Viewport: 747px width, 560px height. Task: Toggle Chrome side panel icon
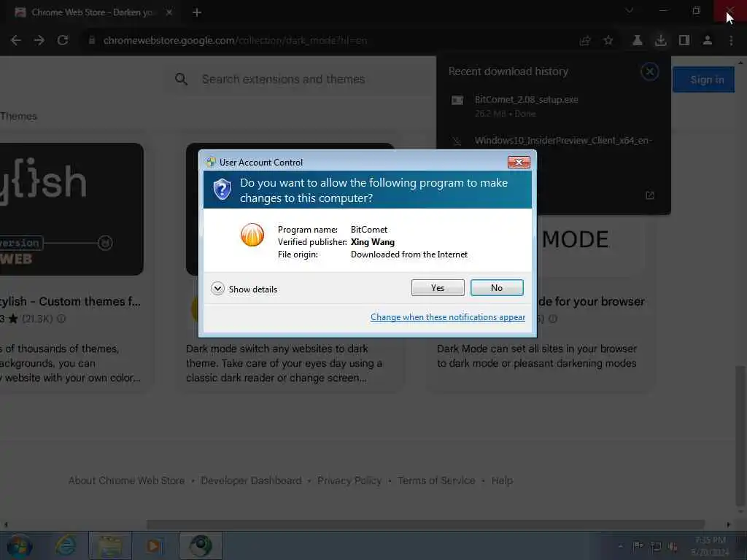click(684, 41)
